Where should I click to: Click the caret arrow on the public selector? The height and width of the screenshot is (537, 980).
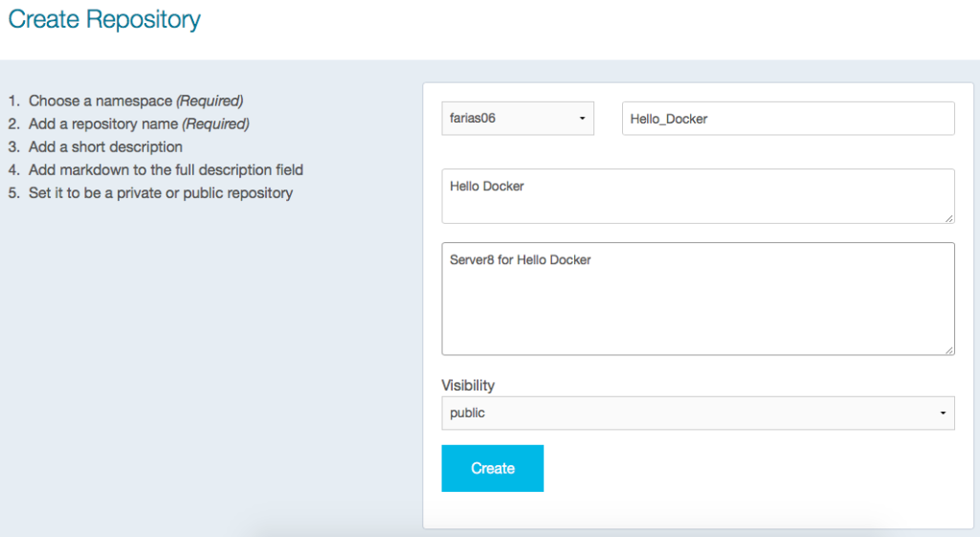(x=942, y=414)
